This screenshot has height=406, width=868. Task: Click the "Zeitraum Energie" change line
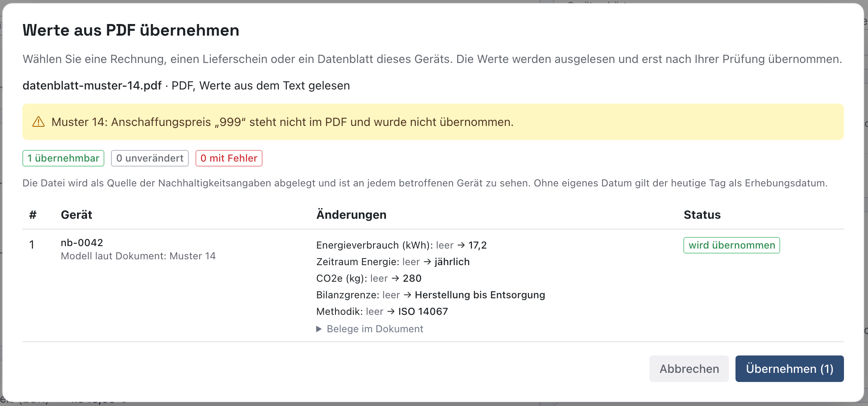pos(393,262)
